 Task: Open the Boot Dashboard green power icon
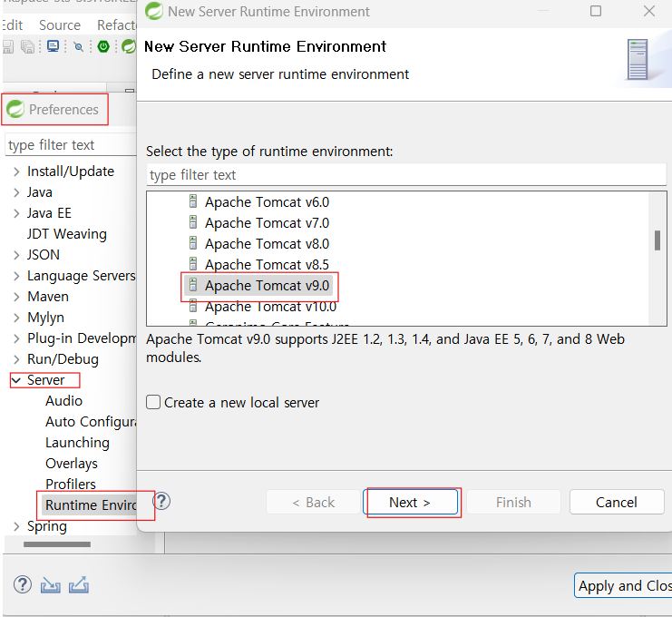point(103,46)
